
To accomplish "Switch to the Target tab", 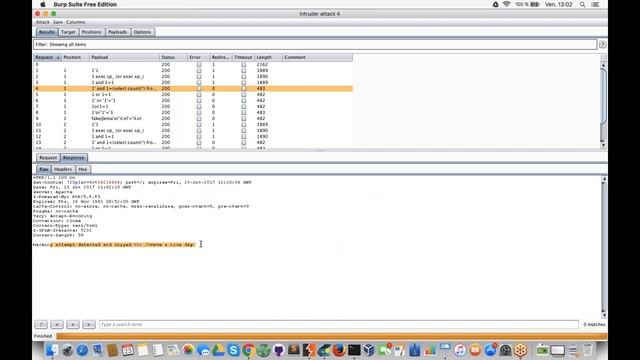I will [68, 32].
